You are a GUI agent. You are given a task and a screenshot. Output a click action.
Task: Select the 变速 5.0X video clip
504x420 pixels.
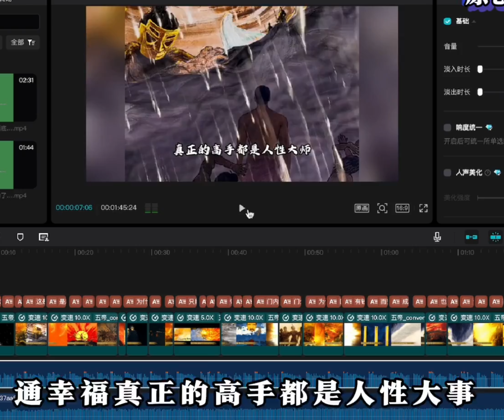click(x=197, y=334)
